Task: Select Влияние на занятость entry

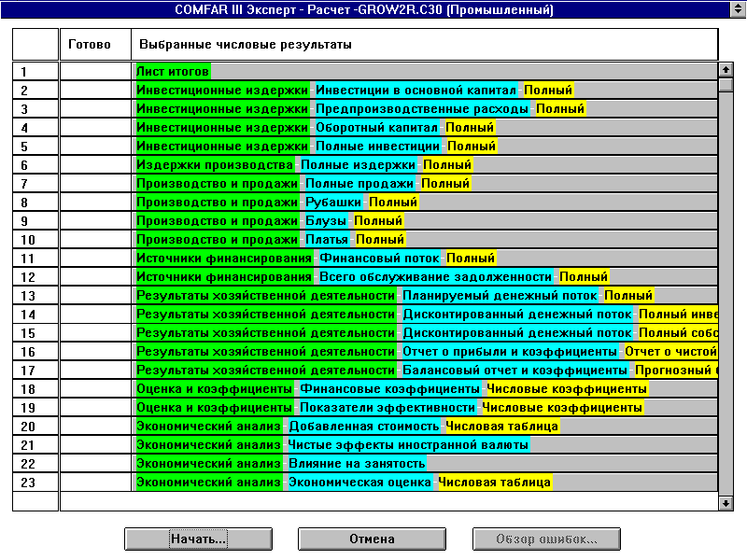Action: 357,463
